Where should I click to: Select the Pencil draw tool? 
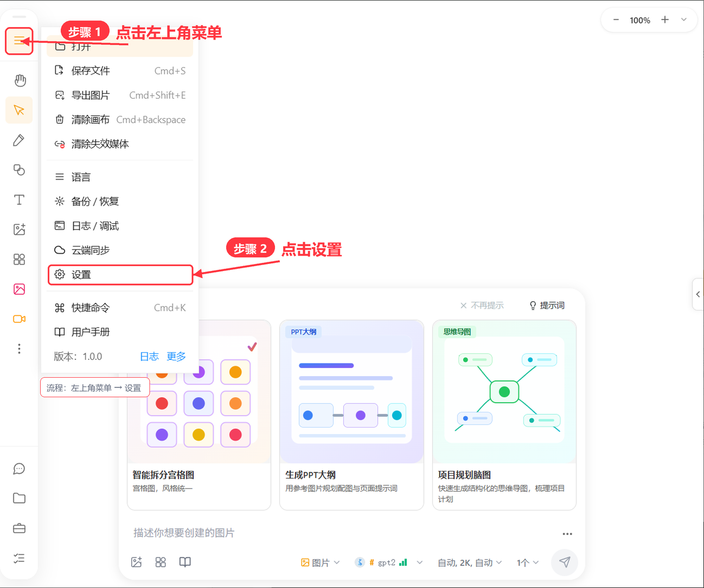[20, 140]
